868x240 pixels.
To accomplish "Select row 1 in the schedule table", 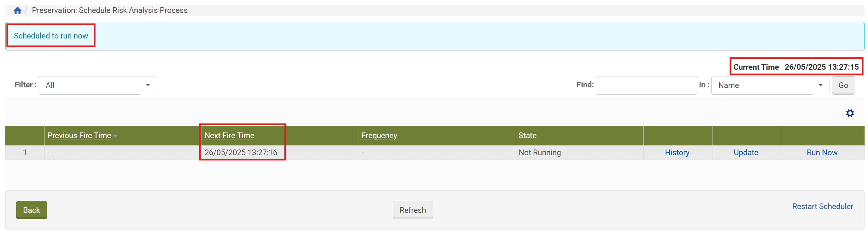I will point(25,152).
